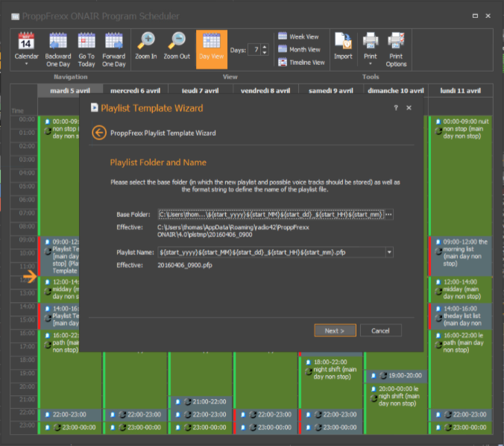Select lundi 12:00-14:00 midday entry
This screenshot has height=446, width=504.
pos(461,289)
